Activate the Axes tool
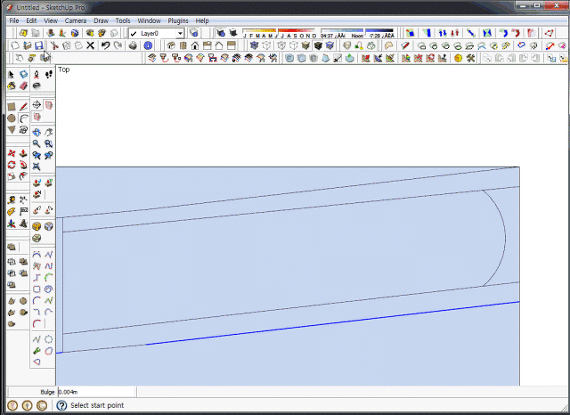The height and width of the screenshot is (415, 570). tap(11, 223)
